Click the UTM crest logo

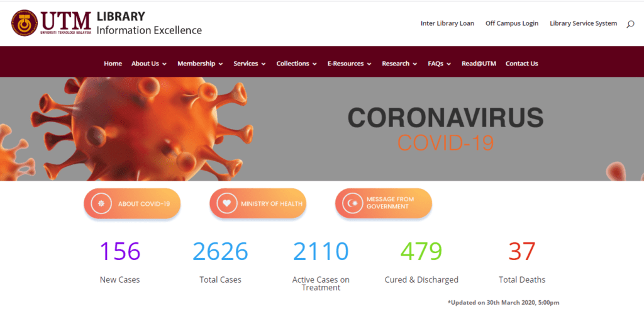tap(25, 23)
